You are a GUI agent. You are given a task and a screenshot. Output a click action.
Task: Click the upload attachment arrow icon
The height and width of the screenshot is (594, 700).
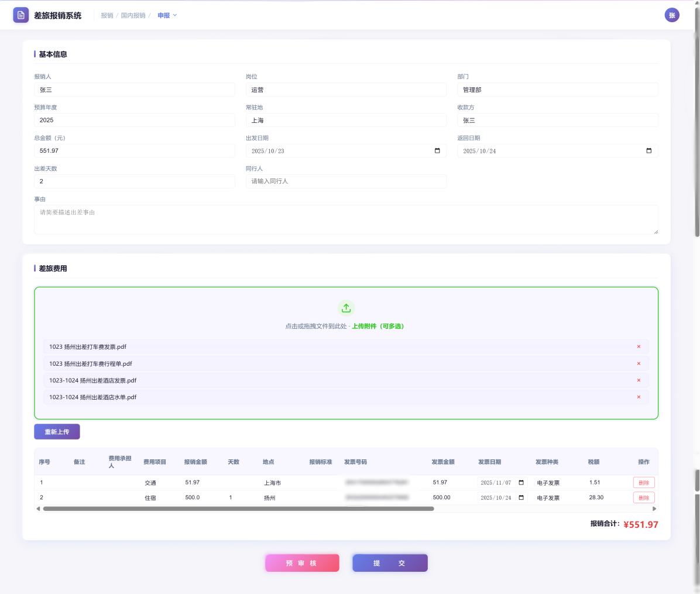(x=346, y=308)
